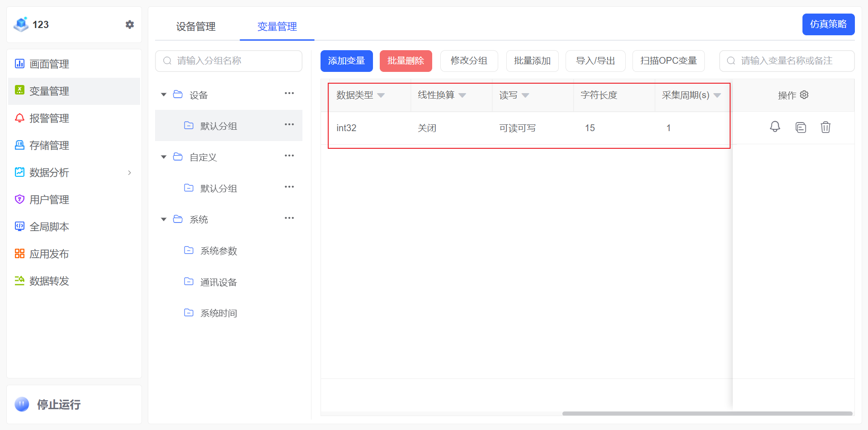This screenshot has height=430, width=868.
Task: Select the 系统参数 folder in tree
Action: (x=219, y=251)
